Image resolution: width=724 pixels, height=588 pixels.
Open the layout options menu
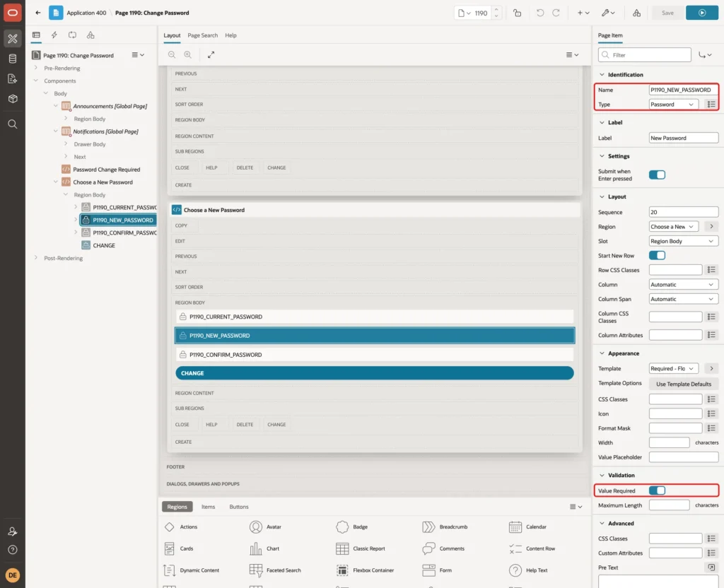click(572, 54)
